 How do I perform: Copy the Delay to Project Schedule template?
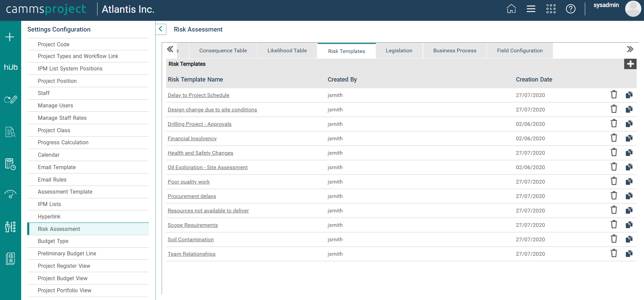click(629, 95)
